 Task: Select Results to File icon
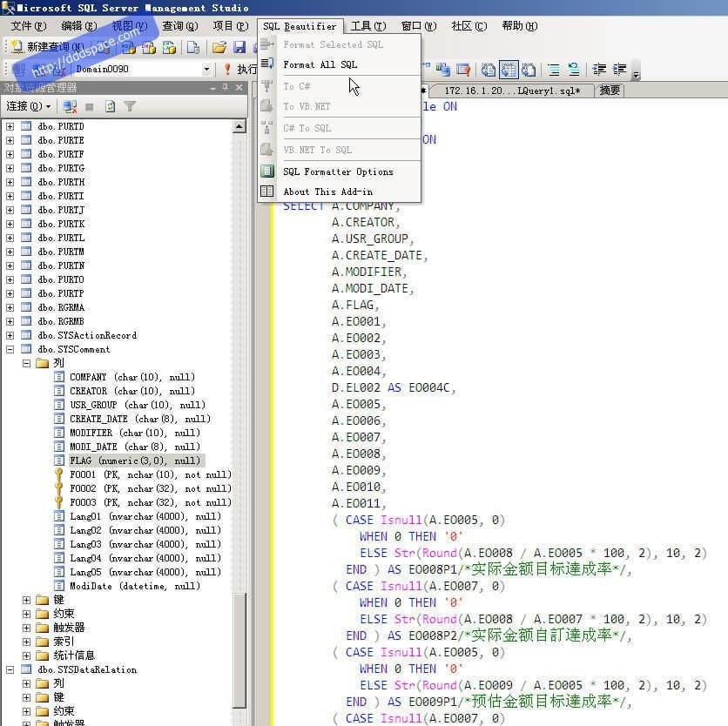tap(529, 70)
